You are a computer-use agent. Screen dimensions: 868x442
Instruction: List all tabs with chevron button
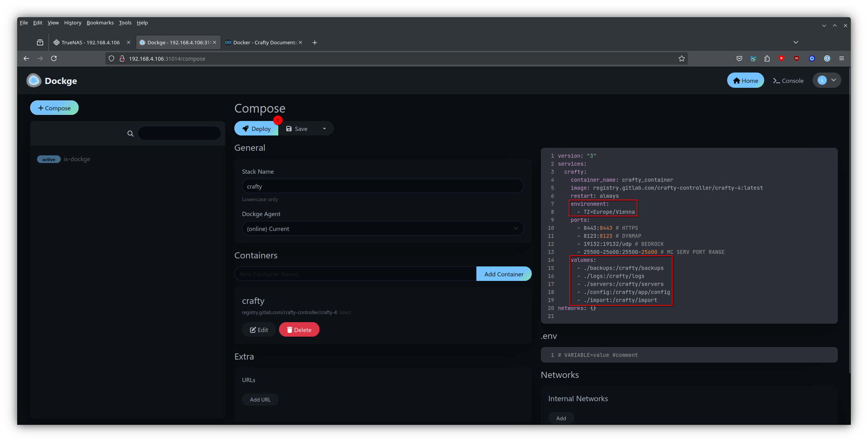coord(795,42)
